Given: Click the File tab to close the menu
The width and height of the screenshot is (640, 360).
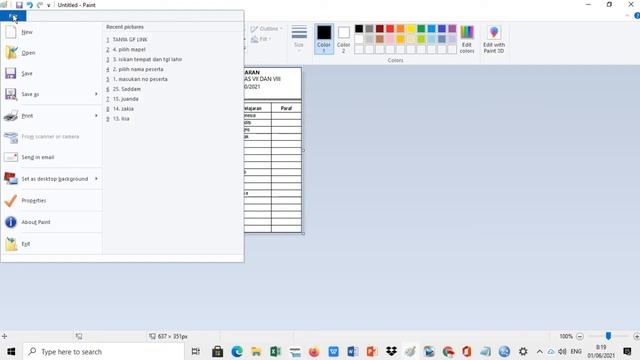Looking at the screenshot, I should click(x=13, y=16).
